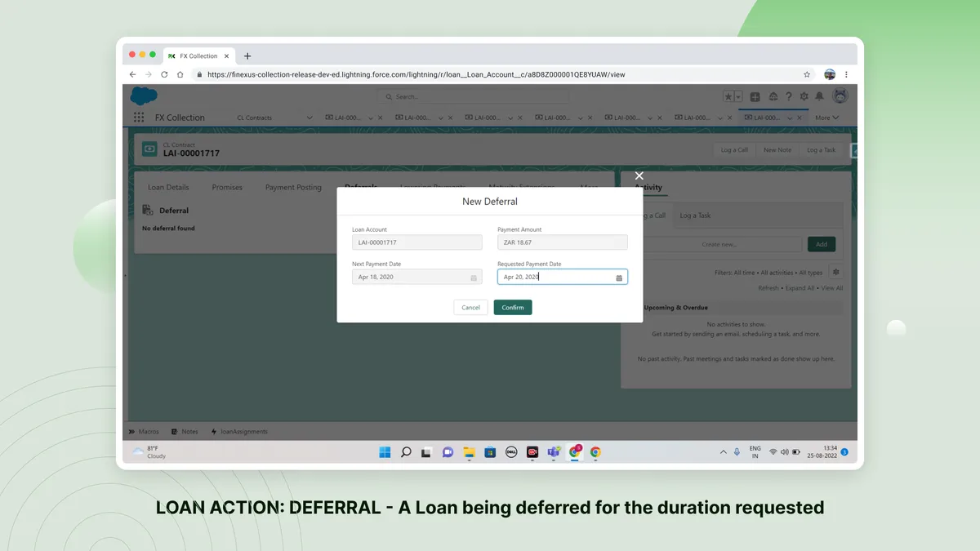Image resolution: width=980 pixels, height=551 pixels.
Task: Click the Add button in Activity panel
Action: (822, 244)
